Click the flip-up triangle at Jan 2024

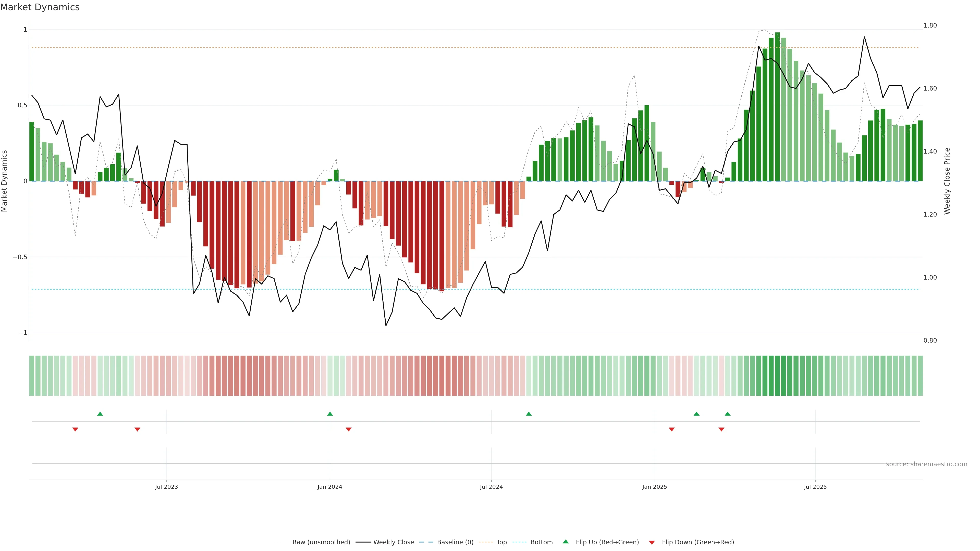330,414
